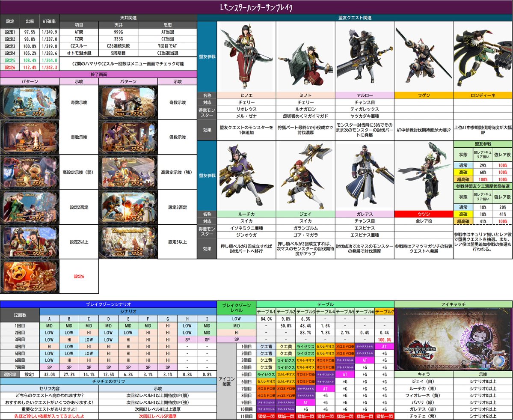
Task: Click the アイキャッチ Monster Hunter Sunbreak image
Action: [x=454, y=339]
